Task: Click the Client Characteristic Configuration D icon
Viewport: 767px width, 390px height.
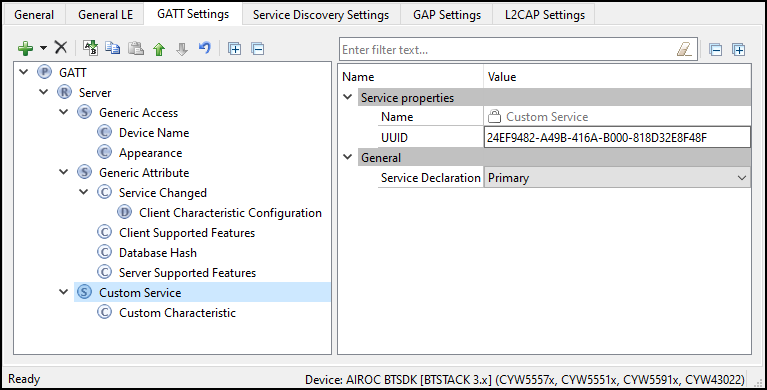Action: click(x=125, y=212)
